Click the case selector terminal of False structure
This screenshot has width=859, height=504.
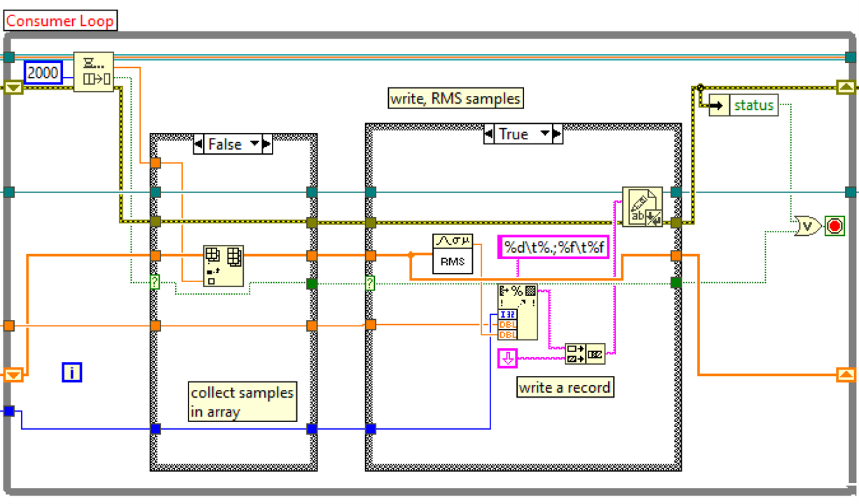click(x=156, y=283)
